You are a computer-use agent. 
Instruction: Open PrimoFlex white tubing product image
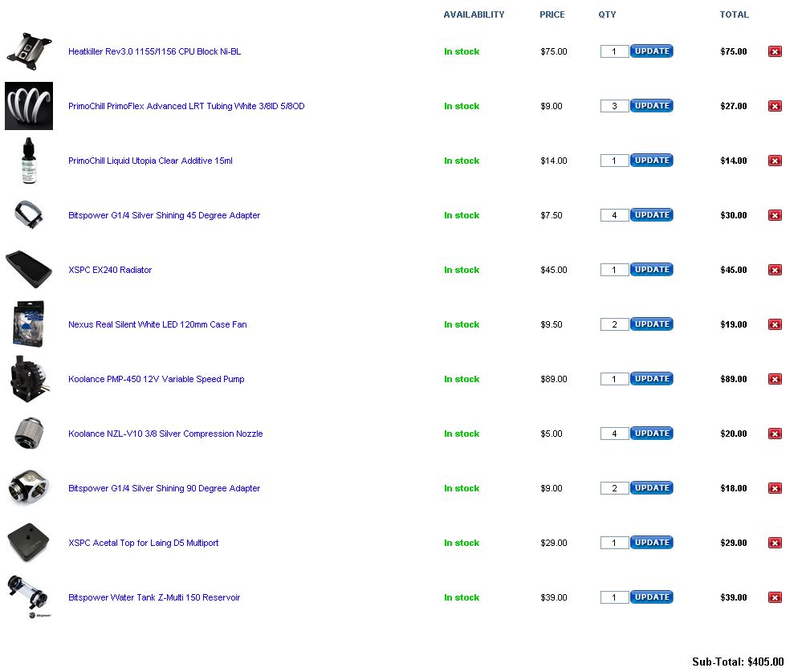point(29,106)
